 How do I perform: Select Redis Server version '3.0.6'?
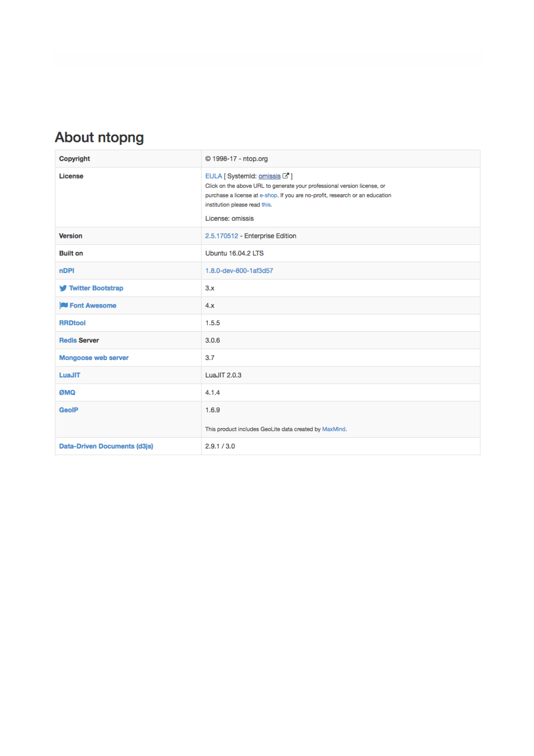point(212,340)
